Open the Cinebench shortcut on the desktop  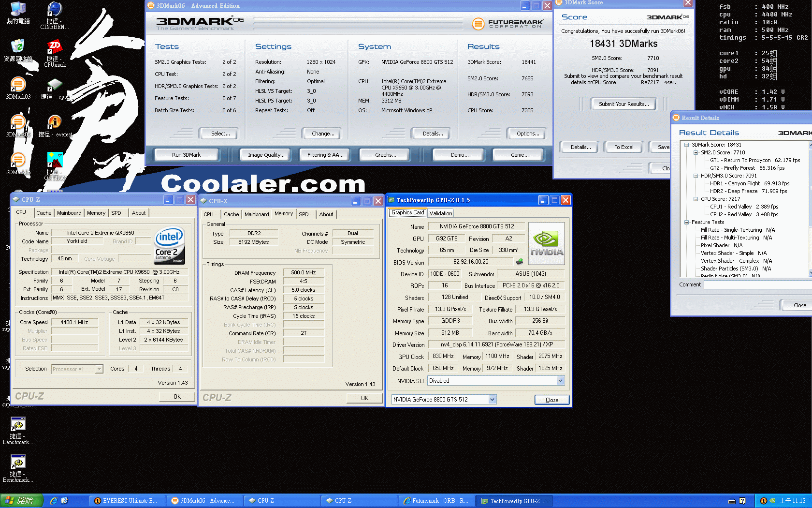54,15
